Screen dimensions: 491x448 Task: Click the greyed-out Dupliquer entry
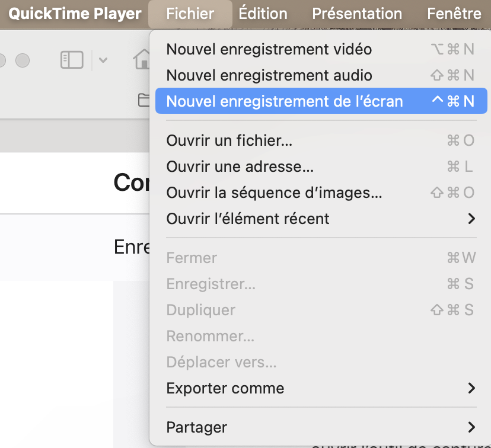[x=201, y=310]
